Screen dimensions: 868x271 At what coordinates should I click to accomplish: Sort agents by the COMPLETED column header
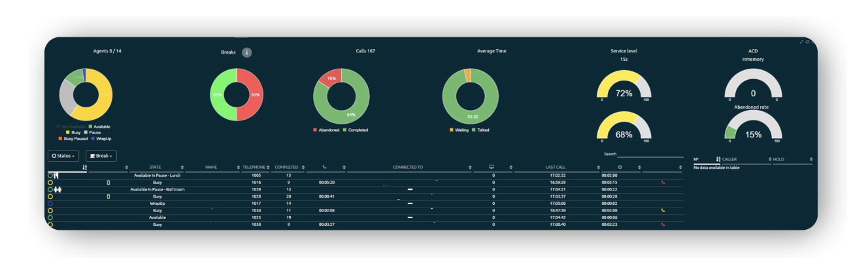point(287,168)
